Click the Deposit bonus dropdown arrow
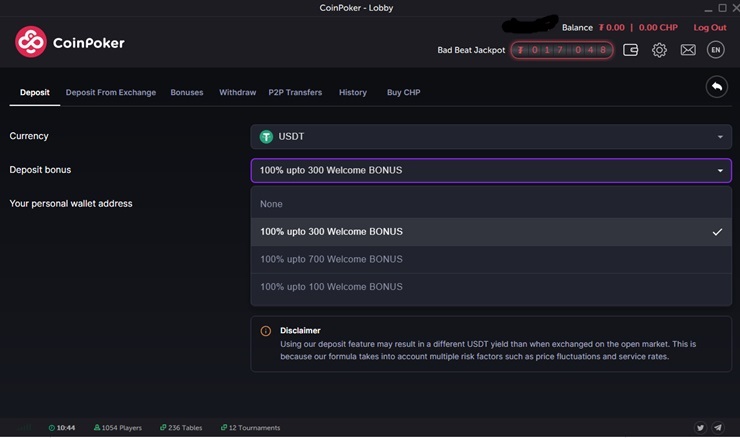Viewport: 740px width, 438px height. click(720, 170)
